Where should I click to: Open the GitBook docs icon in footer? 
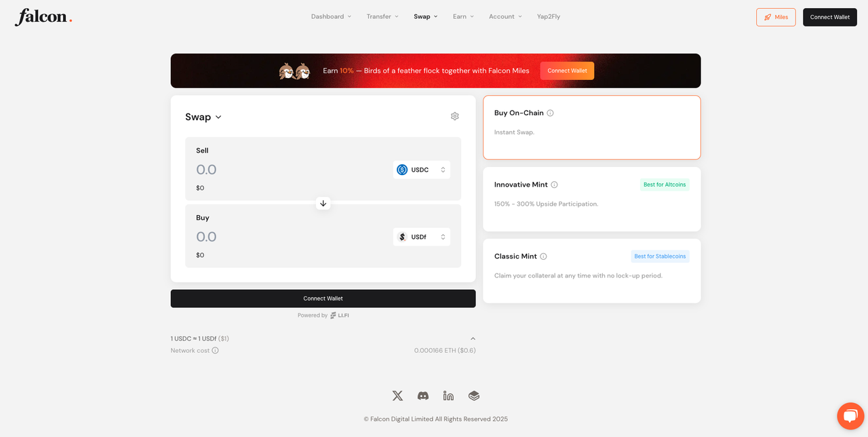coord(474,396)
